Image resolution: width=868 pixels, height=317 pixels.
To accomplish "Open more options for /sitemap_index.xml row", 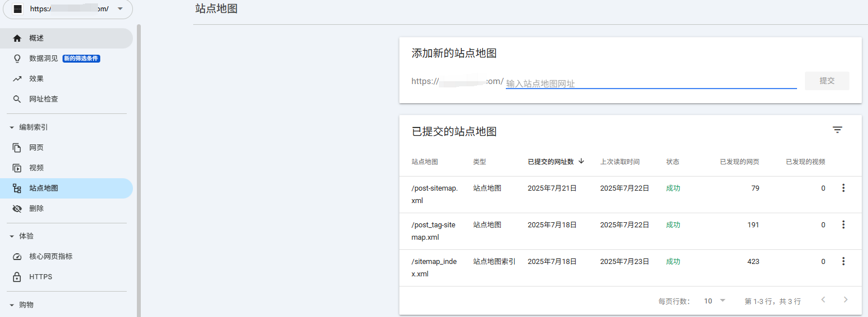I will pos(843,261).
